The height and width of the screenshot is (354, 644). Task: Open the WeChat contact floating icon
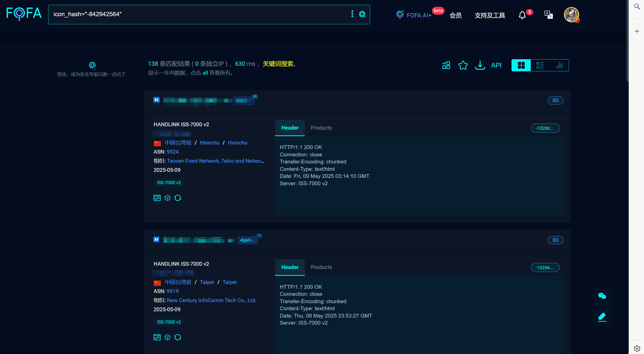(x=602, y=296)
